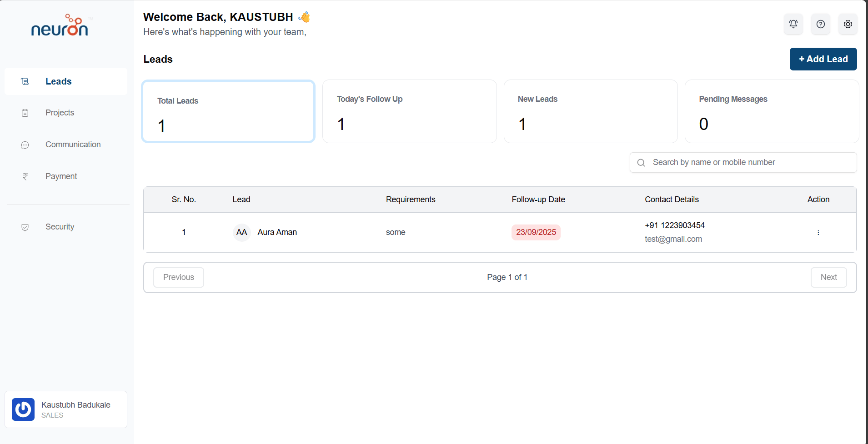
Task: Click the Previous page button
Action: pos(178,277)
